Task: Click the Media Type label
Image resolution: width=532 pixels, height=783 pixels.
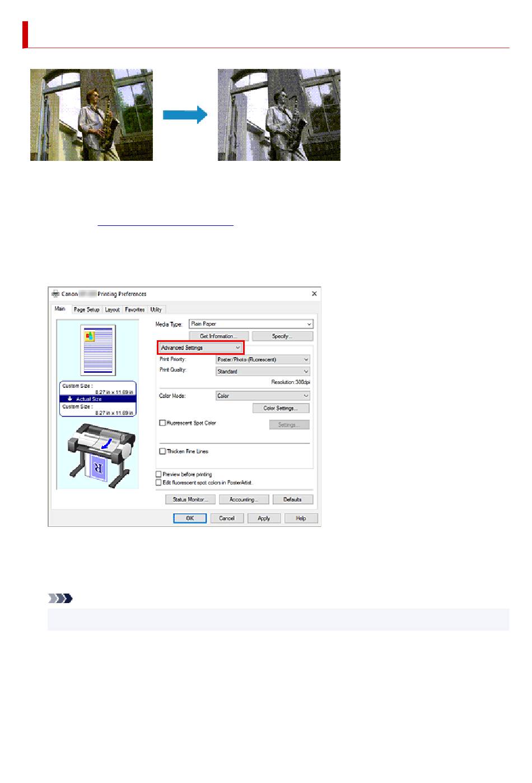Action: 169,324
